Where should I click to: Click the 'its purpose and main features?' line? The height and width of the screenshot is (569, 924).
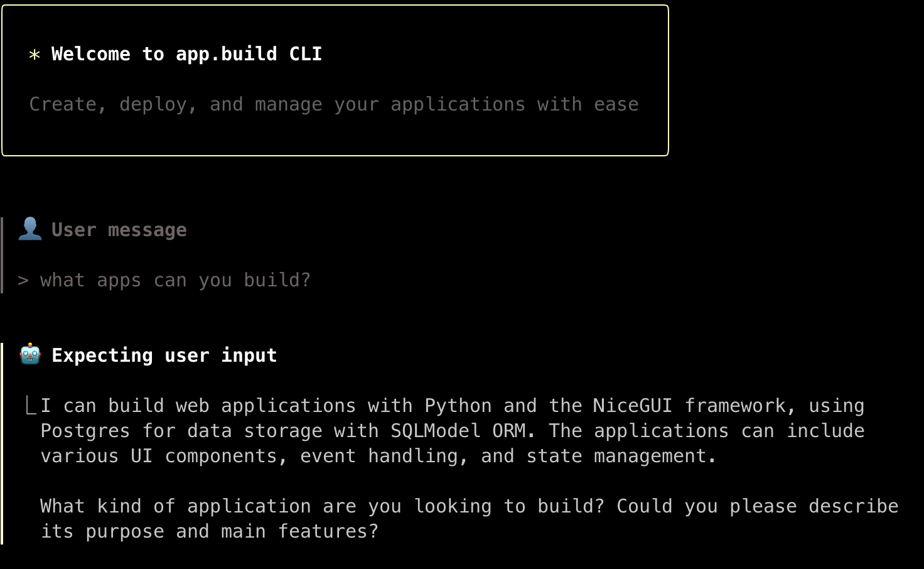coord(210,531)
